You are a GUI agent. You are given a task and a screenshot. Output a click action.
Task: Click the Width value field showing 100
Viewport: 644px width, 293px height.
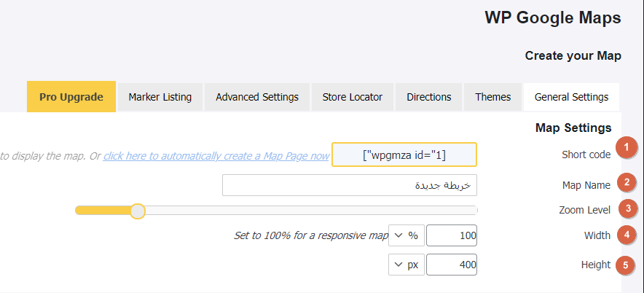pyautogui.click(x=452, y=235)
